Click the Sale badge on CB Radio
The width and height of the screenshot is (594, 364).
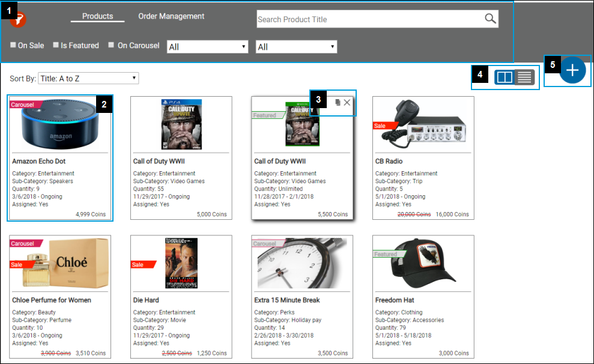pyautogui.click(x=384, y=126)
